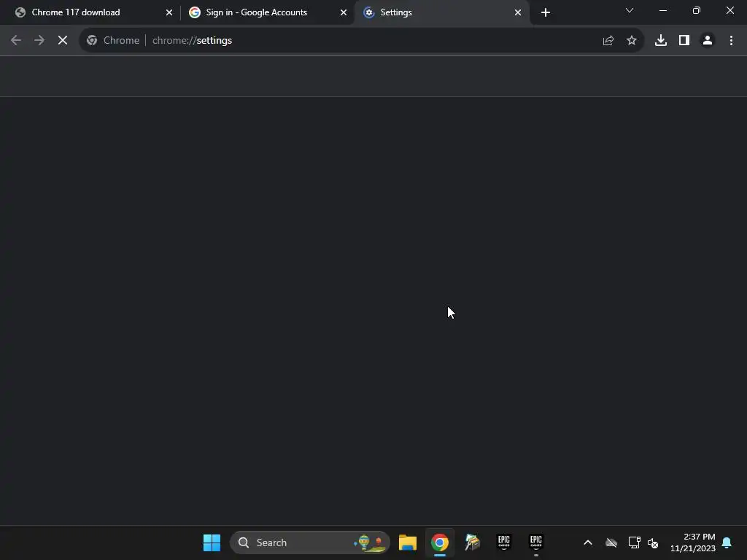This screenshot has height=560, width=747.
Task: Open File Explorer from the taskbar
Action: pos(408,542)
